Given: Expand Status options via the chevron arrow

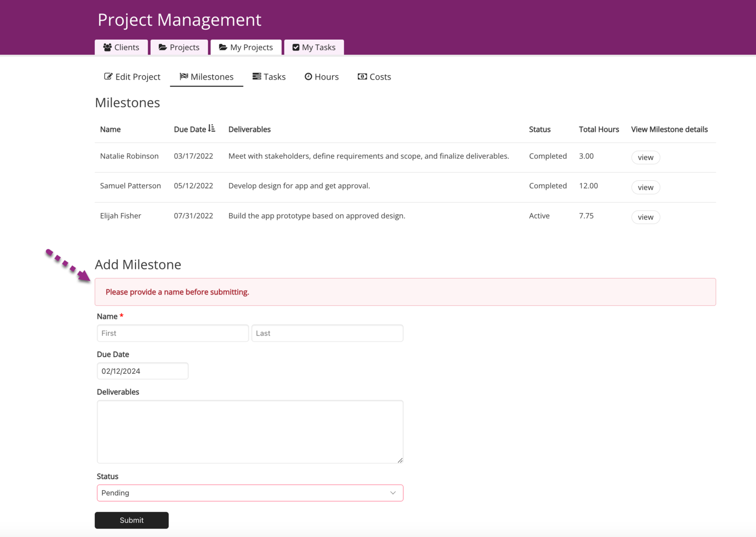Looking at the screenshot, I should point(393,493).
